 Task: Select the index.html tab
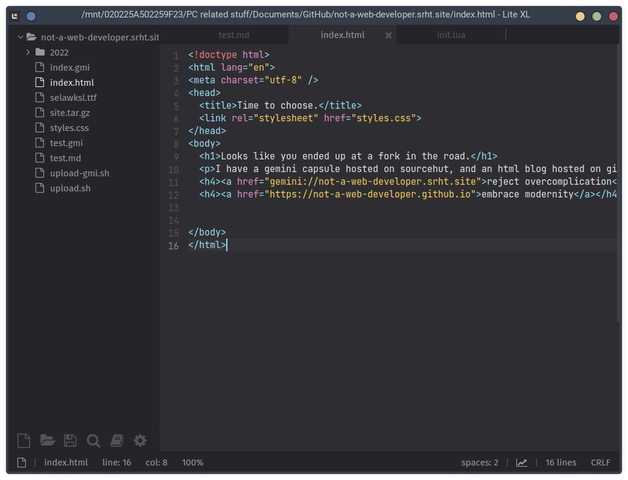(342, 35)
